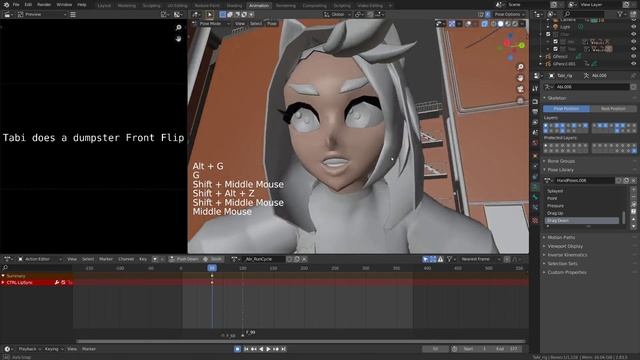Click the pan hand icon in the 3D viewport
The height and width of the screenshot is (360, 640).
pyautogui.click(x=520, y=78)
